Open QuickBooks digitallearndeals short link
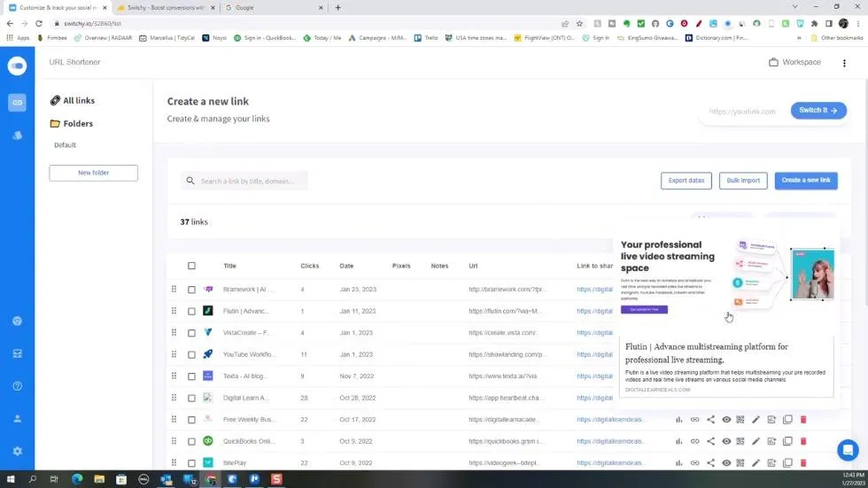Screen dimensions: 868x488 point(609,441)
